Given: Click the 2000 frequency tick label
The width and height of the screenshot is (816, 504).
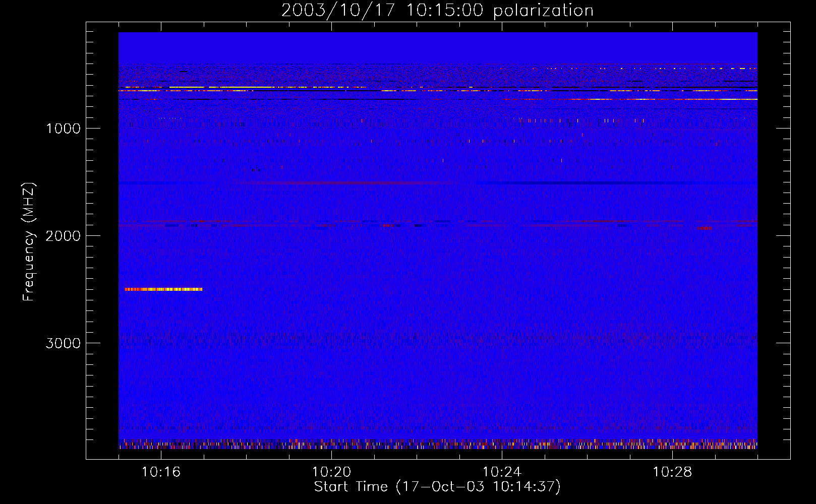Looking at the screenshot, I should click(x=64, y=236).
